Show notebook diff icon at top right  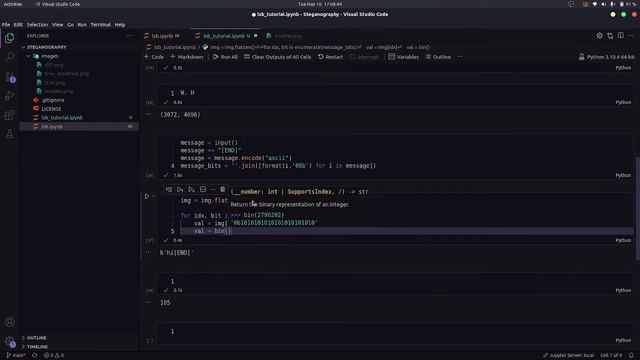610,36
